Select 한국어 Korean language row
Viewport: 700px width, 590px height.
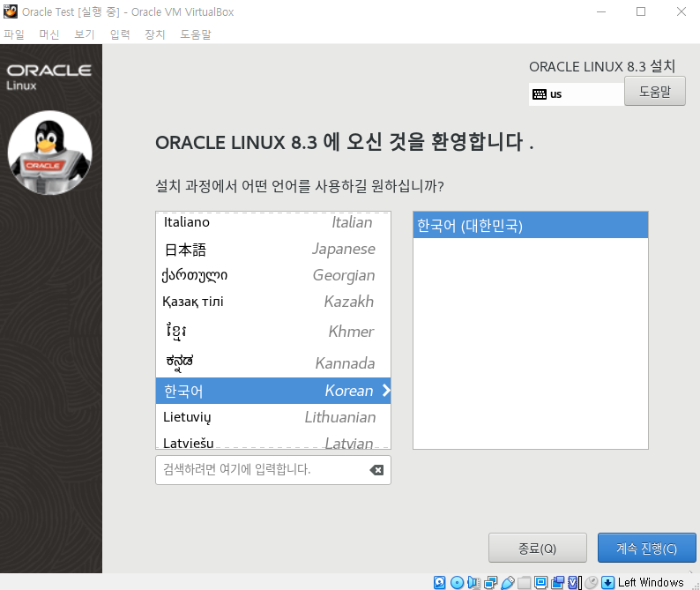click(273, 391)
